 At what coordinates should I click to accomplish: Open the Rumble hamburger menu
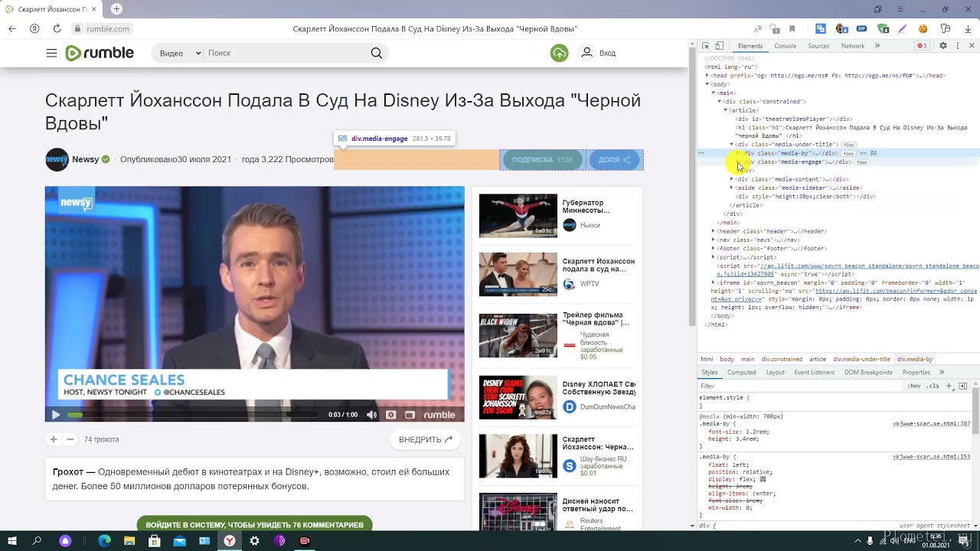pos(51,53)
